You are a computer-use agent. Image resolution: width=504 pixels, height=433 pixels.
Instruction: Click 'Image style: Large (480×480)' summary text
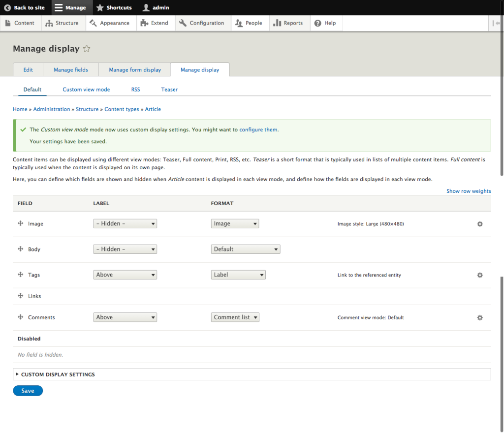(371, 224)
